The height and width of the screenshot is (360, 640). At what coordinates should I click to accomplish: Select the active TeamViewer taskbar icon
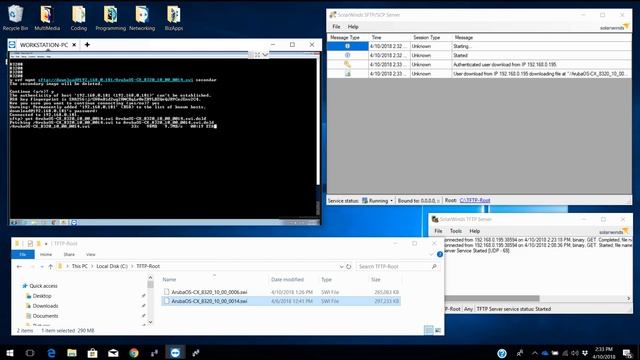pos(175,353)
